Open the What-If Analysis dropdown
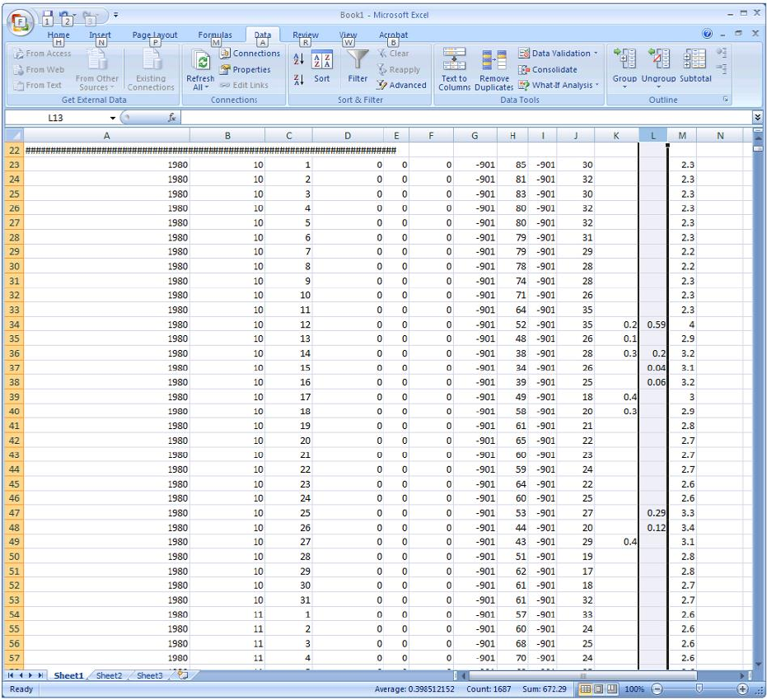This screenshot has height=700, width=767. pos(559,85)
